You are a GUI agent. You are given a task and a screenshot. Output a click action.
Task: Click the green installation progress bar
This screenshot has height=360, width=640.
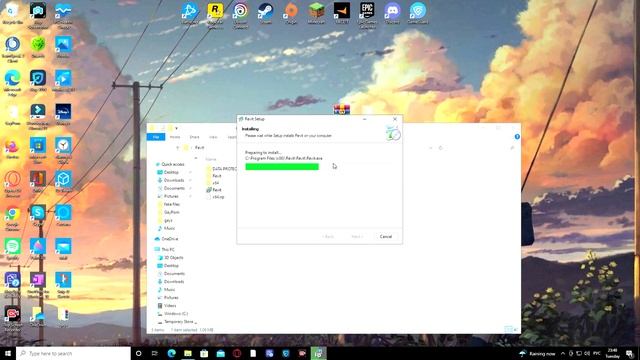pos(282,167)
